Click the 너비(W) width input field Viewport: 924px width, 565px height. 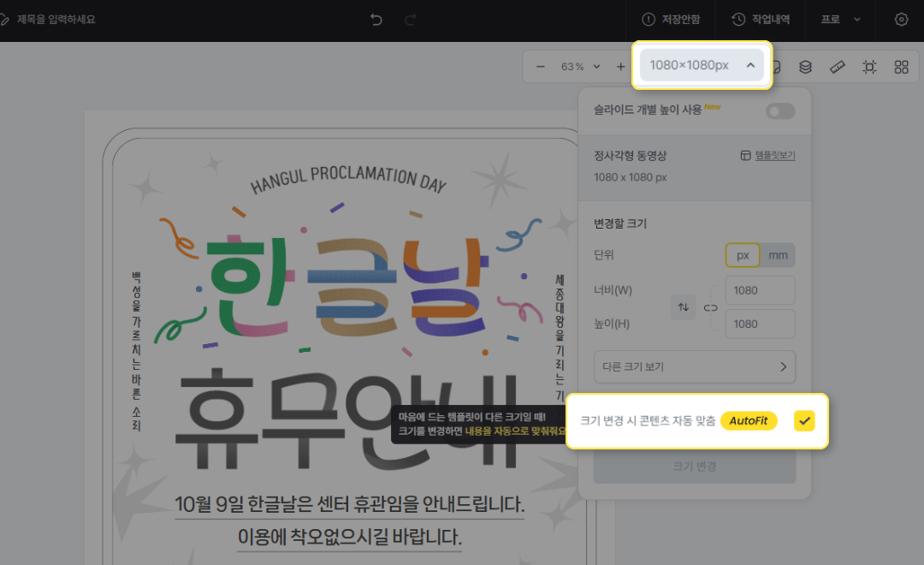tap(759, 290)
